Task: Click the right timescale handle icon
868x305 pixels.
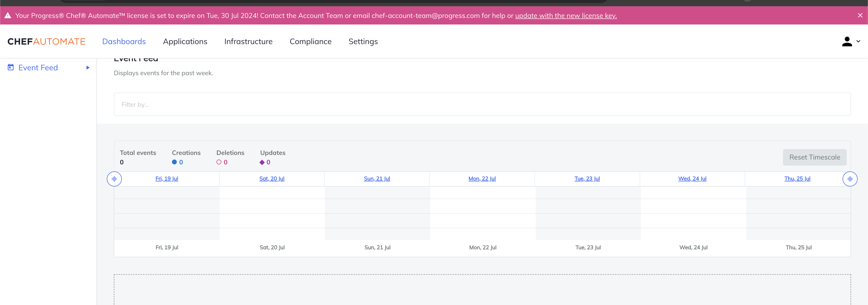Action: [850, 179]
